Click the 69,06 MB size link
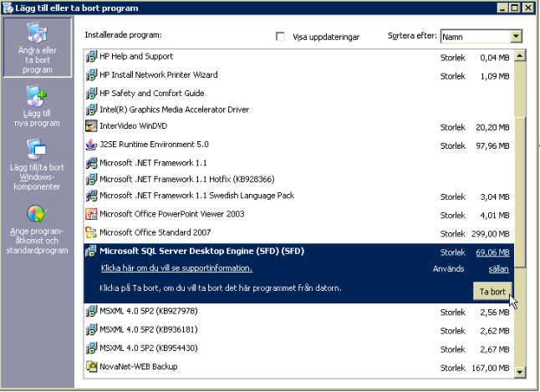This screenshot has height=392, width=540. 492,252
